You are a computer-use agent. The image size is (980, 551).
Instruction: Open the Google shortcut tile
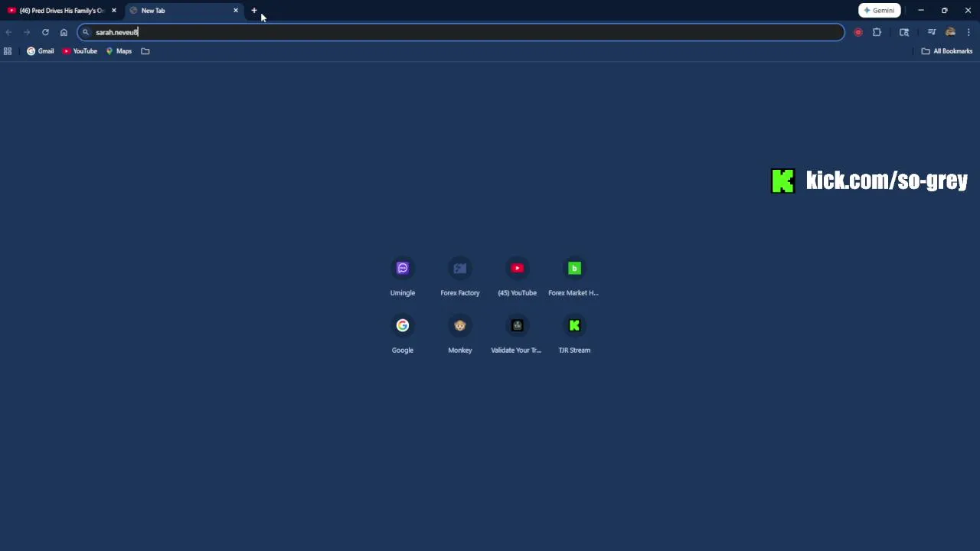click(403, 334)
